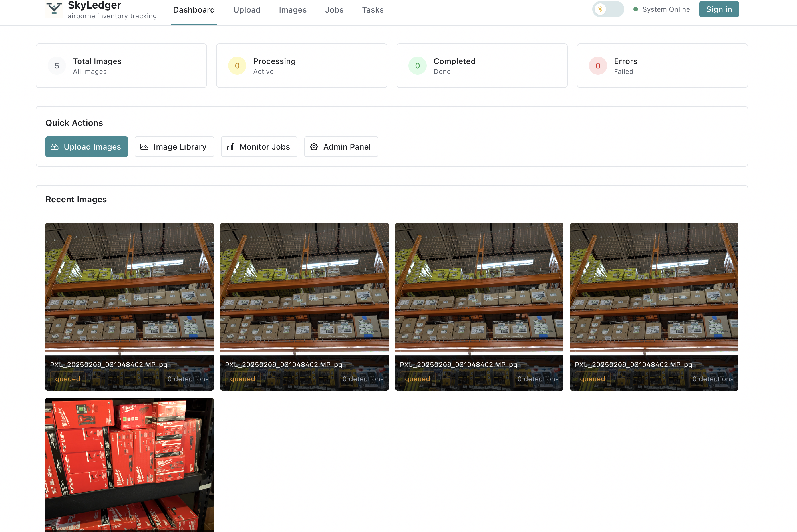797x532 pixels.
Task: Toggle the light/dark theme switch
Action: pyautogui.click(x=608, y=9)
